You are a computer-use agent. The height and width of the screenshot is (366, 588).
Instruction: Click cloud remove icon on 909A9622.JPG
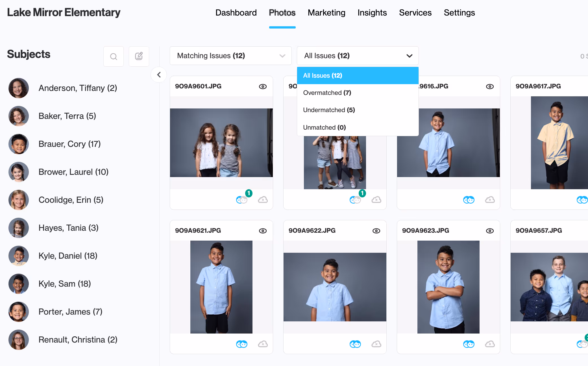pyautogui.click(x=376, y=344)
